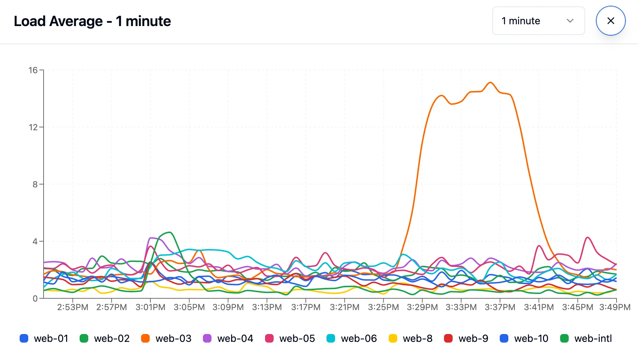Click the chevron in the interval selector
The width and height of the screenshot is (638, 364).
[x=570, y=21]
